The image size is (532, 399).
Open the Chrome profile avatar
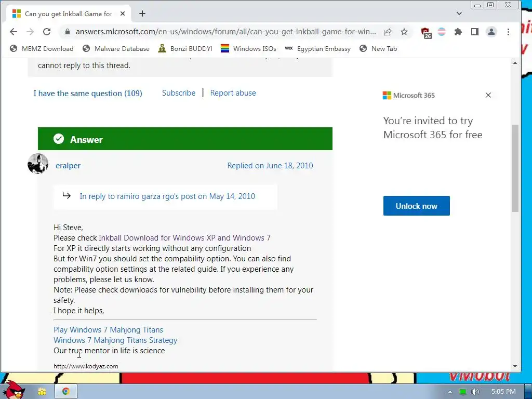click(491, 32)
